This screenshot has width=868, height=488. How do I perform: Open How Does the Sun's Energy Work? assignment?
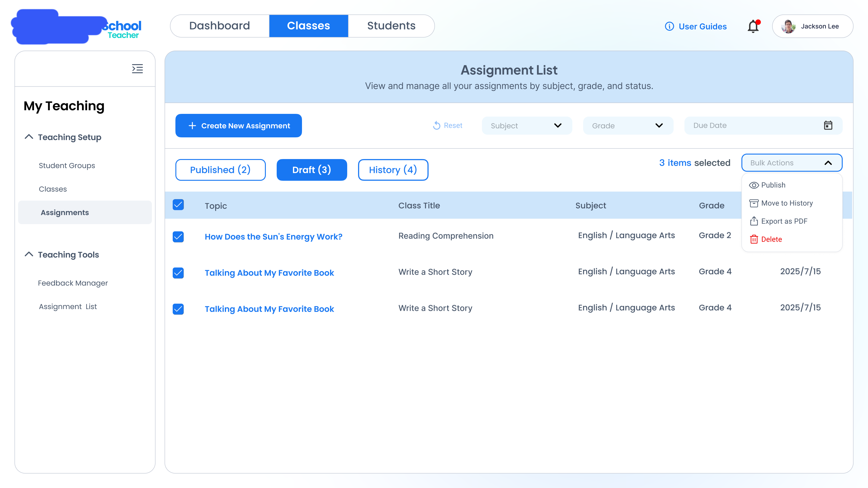pos(273,237)
